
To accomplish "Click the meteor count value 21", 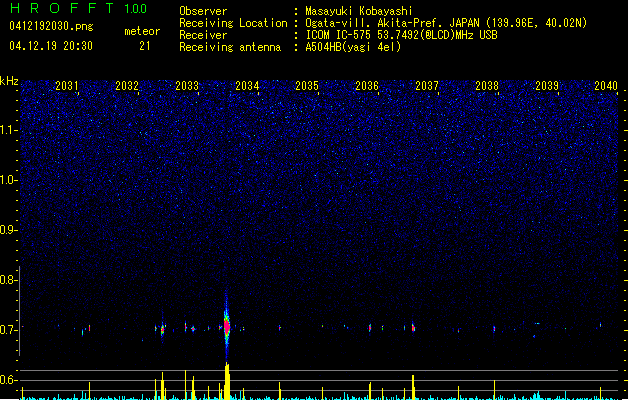I will pyautogui.click(x=145, y=46).
